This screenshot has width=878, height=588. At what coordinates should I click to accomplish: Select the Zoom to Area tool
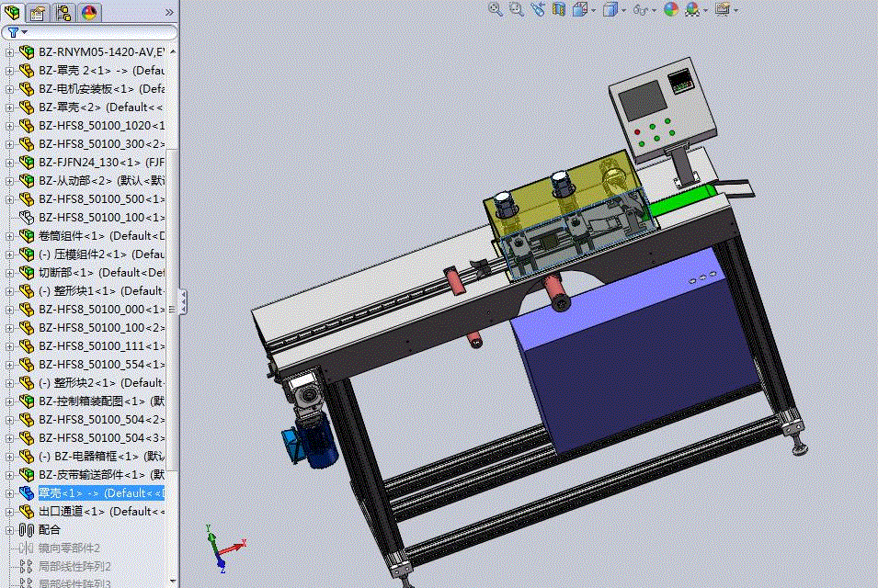tap(517, 9)
